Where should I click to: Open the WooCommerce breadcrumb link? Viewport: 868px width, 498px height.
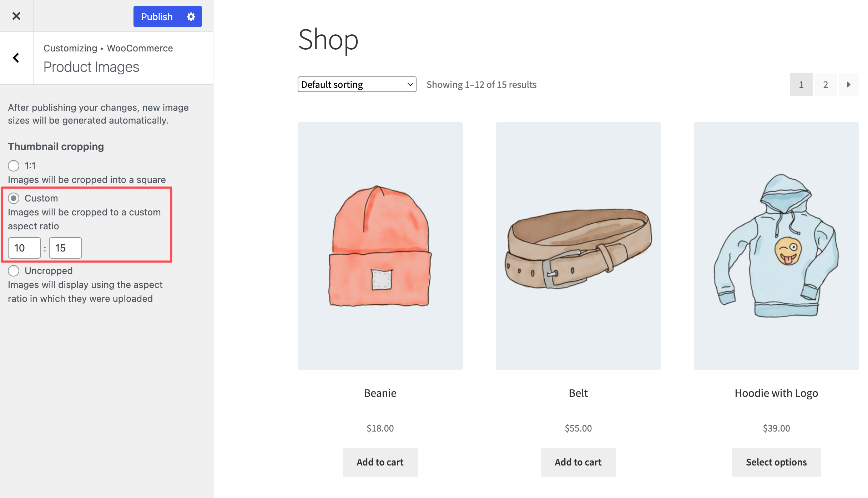coord(140,48)
